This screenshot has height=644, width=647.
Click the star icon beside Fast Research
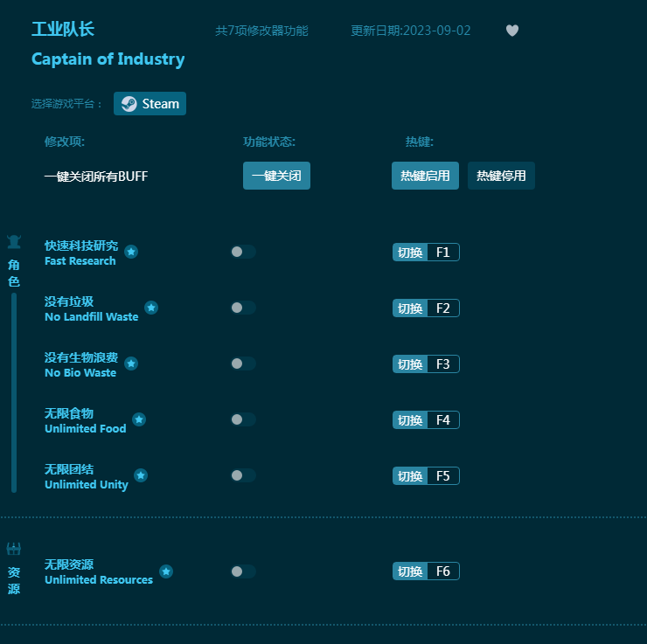131,252
